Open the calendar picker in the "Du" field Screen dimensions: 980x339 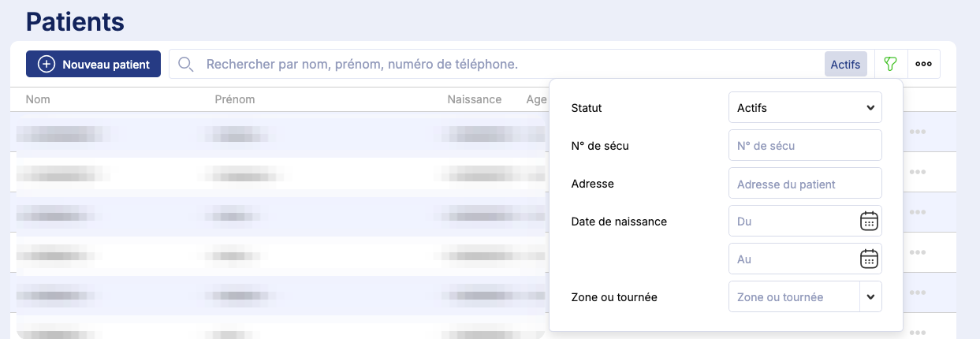click(868, 222)
